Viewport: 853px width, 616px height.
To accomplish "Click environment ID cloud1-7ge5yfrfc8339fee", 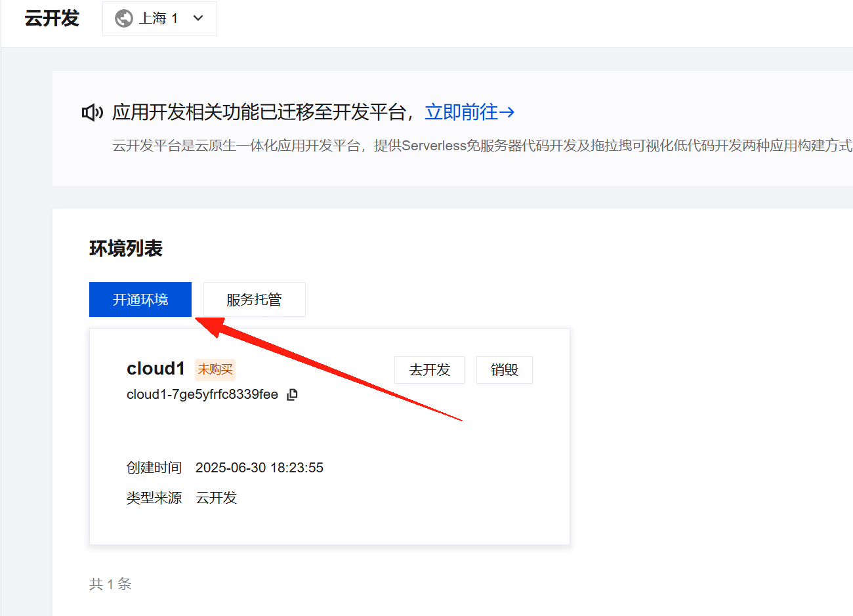I will [x=202, y=394].
